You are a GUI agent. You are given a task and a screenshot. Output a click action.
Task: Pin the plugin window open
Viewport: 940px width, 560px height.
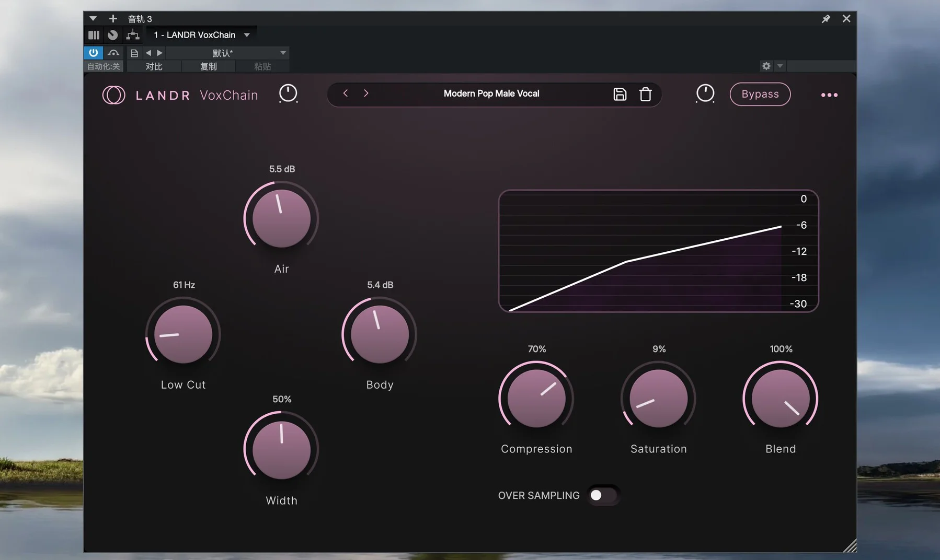point(826,19)
